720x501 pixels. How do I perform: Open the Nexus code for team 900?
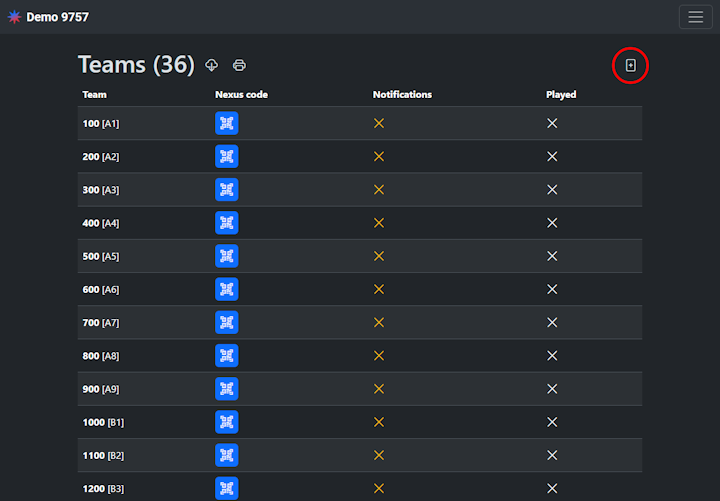tap(227, 389)
